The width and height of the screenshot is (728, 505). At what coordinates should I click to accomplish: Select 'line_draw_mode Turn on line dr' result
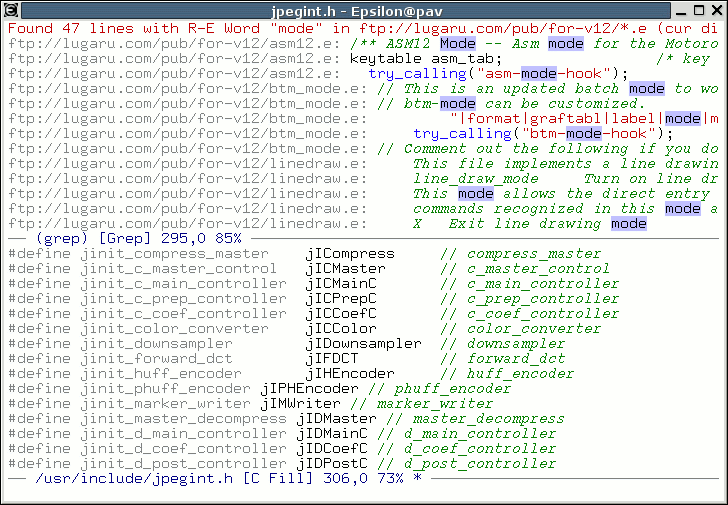363,179
